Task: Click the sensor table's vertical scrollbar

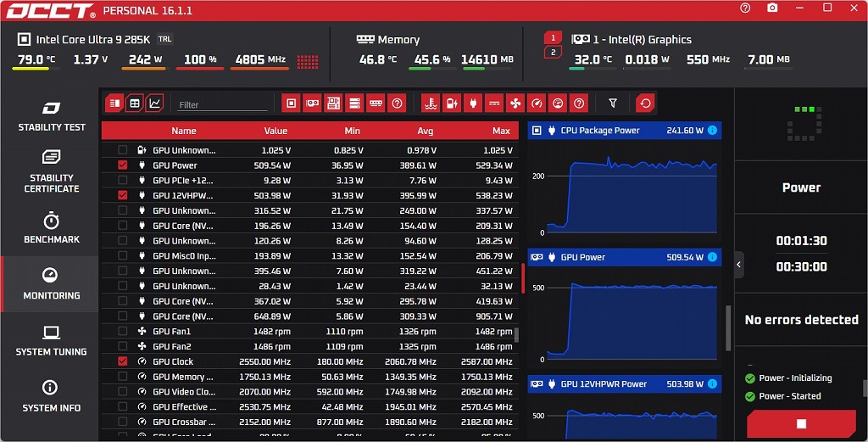Action: point(516,334)
